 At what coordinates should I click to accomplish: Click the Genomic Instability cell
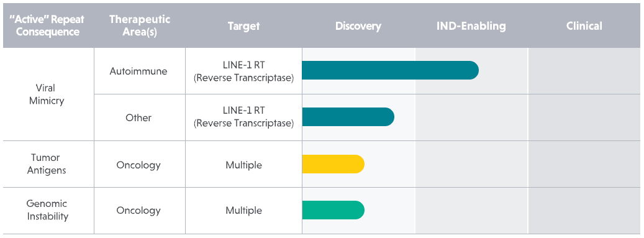point(48,210)
